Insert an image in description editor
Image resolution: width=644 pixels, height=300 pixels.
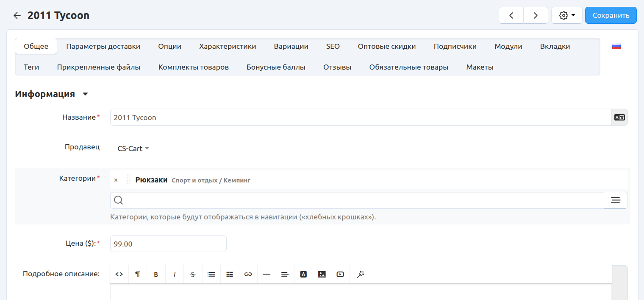(322, 275)
